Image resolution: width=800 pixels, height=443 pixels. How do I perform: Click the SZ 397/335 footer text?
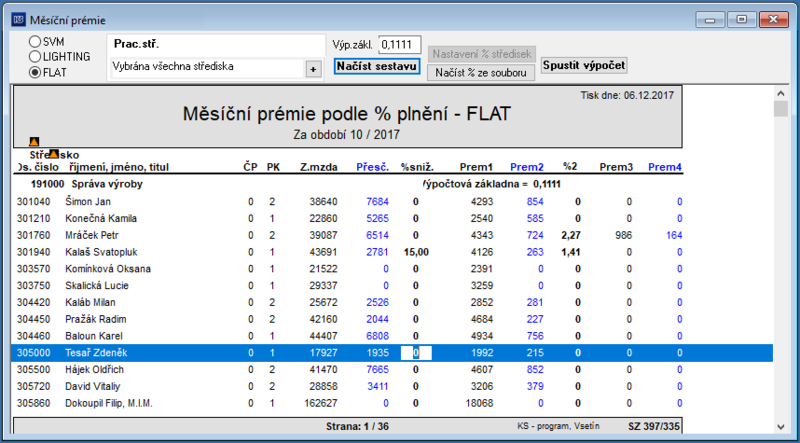point(654,426)
